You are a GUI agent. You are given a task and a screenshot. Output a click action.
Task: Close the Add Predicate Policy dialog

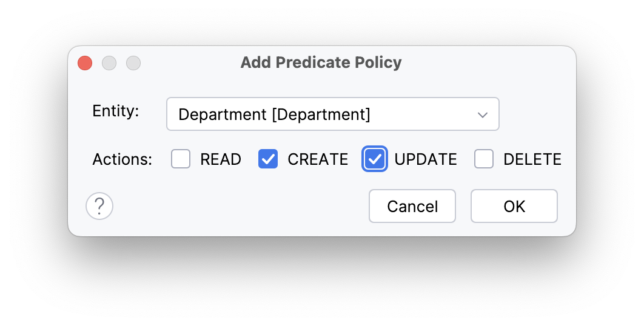pos(85,63)
